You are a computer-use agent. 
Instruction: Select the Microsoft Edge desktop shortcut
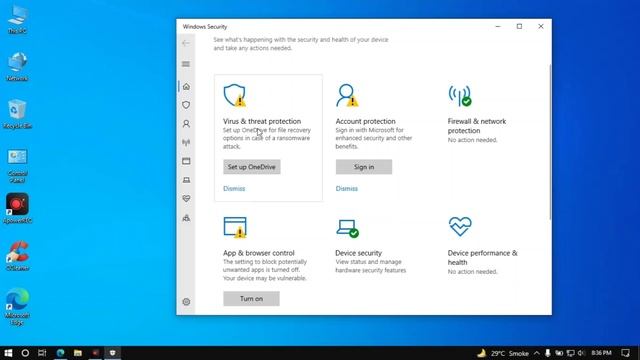(x=17, y=307)
